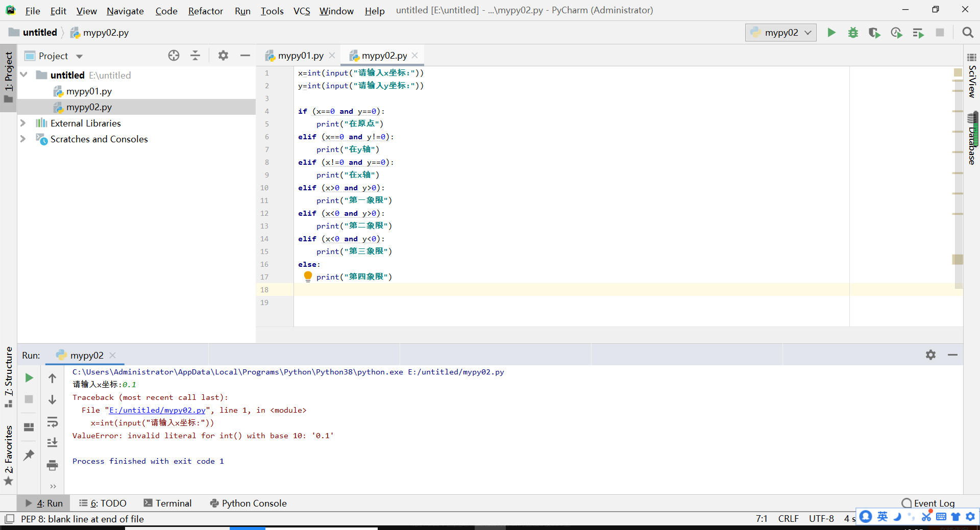This screenshot has height=530, width=980.
Task: Jump down the stack trace with the down arrow
Action: (52, 399)
